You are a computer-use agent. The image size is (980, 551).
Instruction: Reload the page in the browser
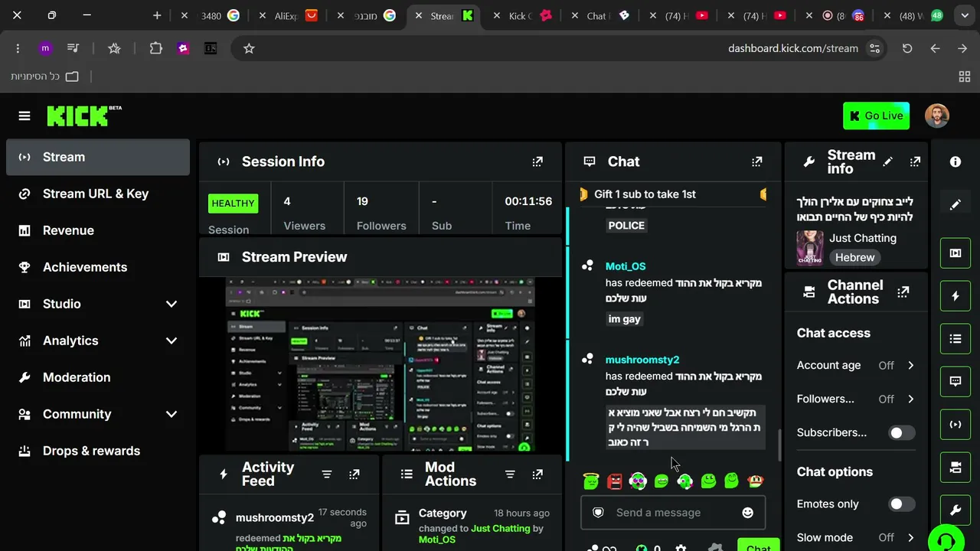[907, 48]
